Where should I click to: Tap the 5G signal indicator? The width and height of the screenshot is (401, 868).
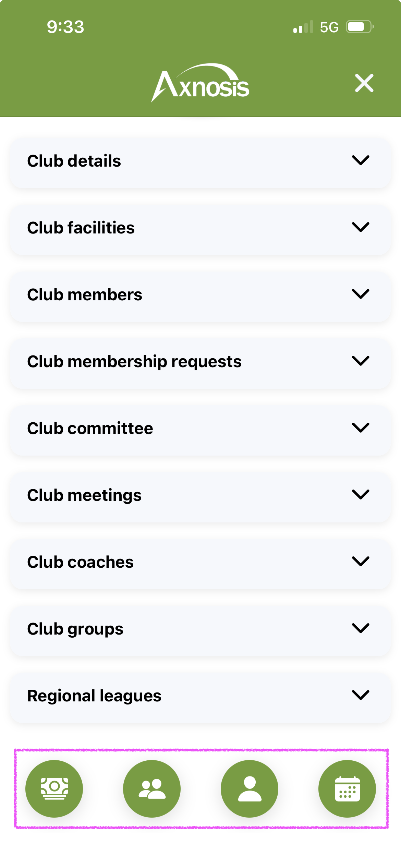[329, 27]
